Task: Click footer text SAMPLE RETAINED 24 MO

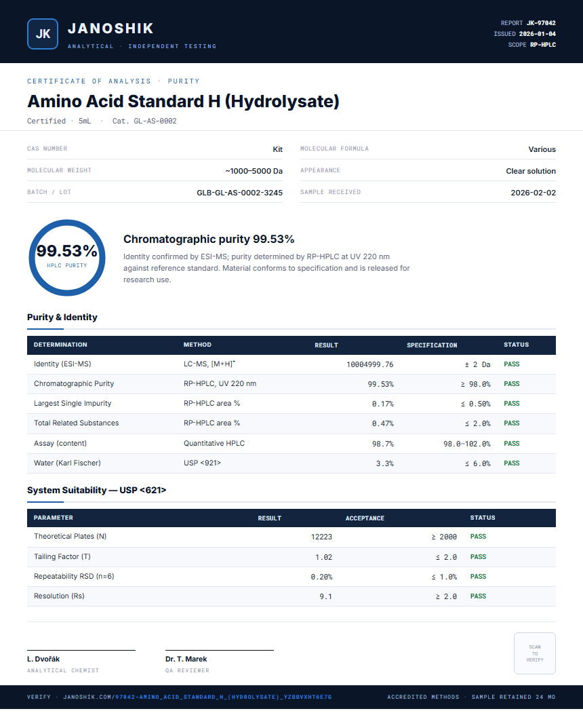Action: [x=513, y=697]
